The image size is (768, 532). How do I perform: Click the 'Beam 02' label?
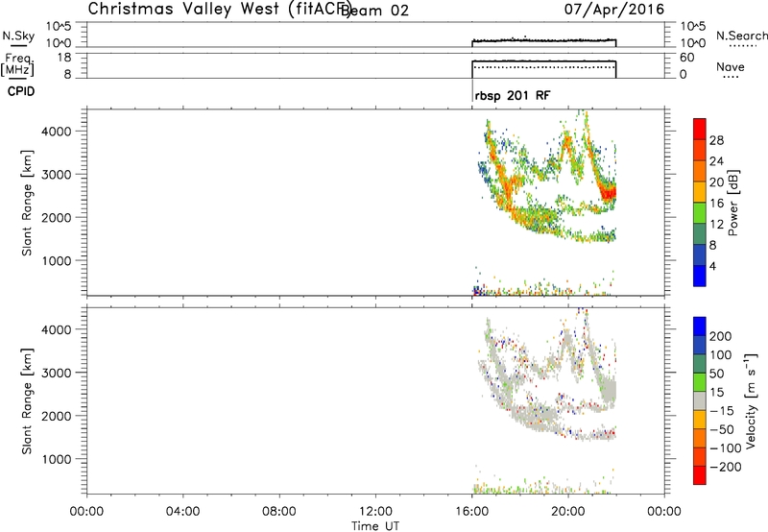[x=374, y=11]
